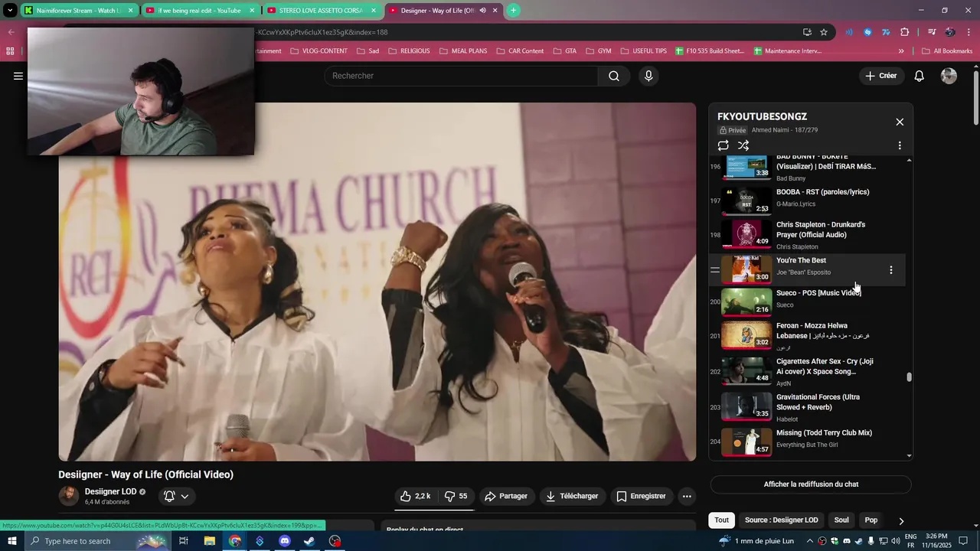Viewport: 980px width, 551px height.
Task: Play Chris Stapleton - Drunkard's Prayer item
Action: tap(808, 234)
